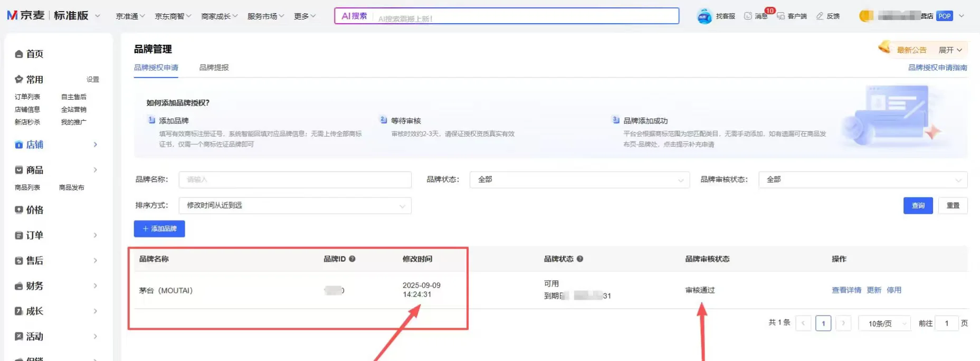The width and height of the screenshot is (980, 361).
Task: Open 店铺信息 shortcut
Action: point(27,110)
